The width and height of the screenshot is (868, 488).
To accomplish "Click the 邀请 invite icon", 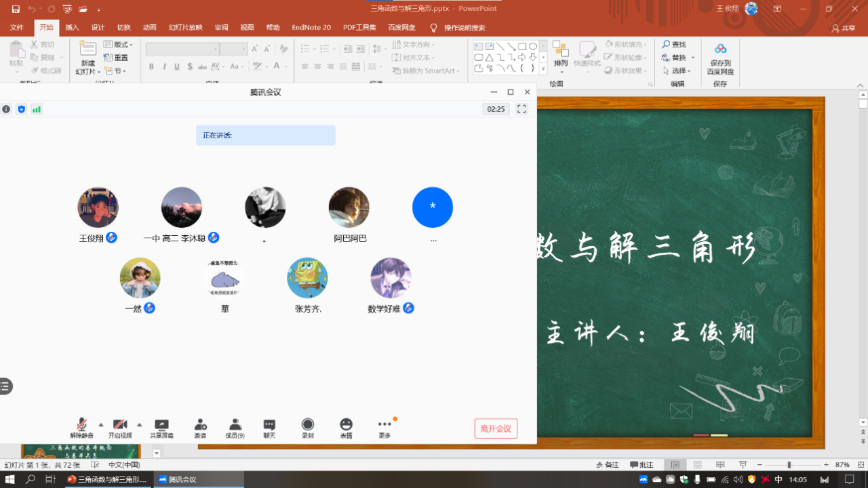I will pyautogui.click(x=200, y=426).
